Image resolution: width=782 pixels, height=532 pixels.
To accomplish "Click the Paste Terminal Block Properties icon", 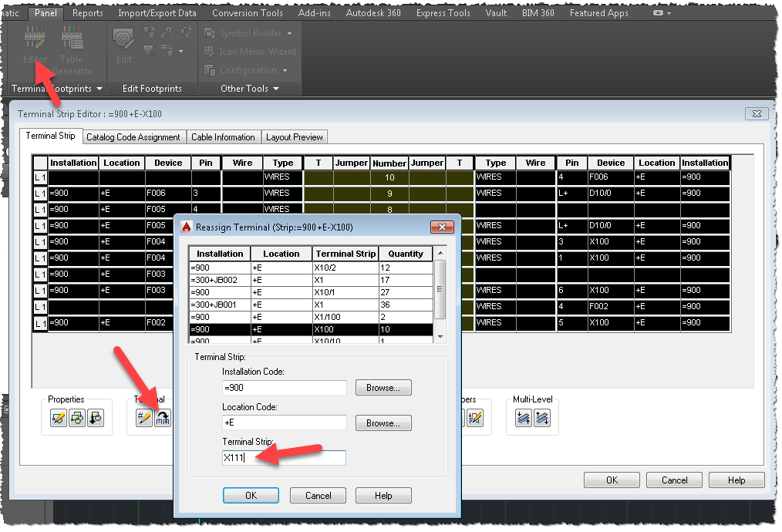I will pyautogui.click(x=96, y=418).
